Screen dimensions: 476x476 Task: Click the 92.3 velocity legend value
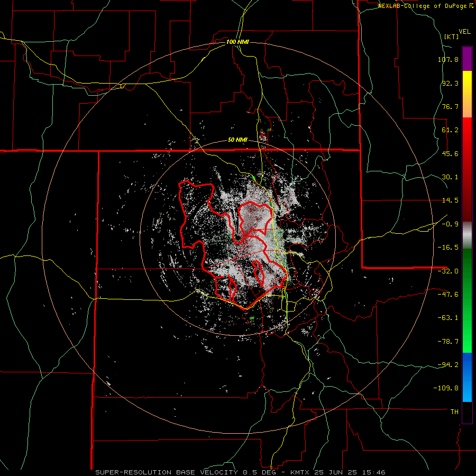coord(450,83)
